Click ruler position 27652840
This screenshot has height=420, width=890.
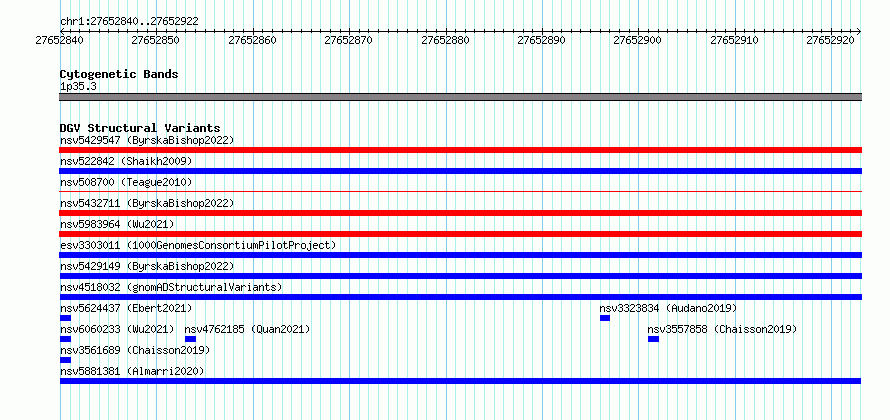click(x=59, y=40)
